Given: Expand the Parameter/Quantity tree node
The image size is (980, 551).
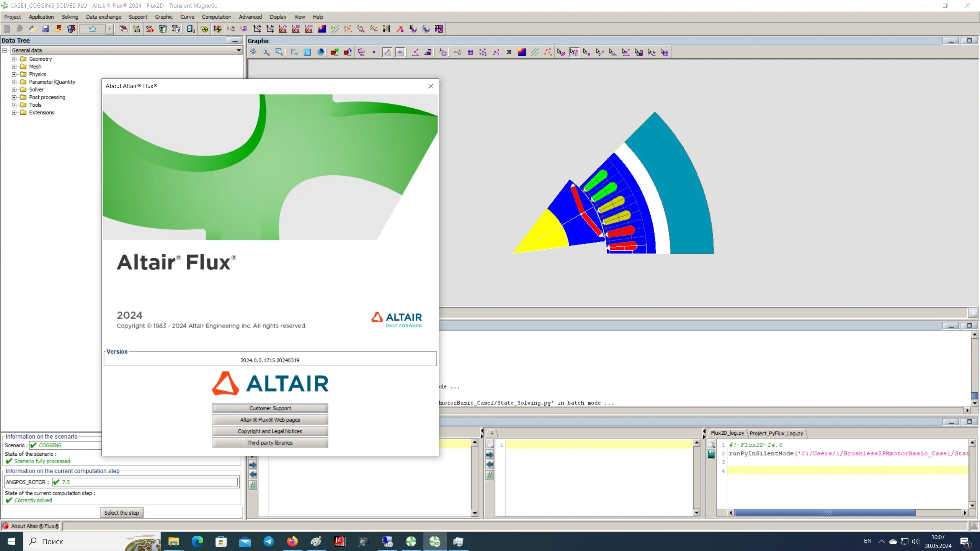Looking at the screenshot, I should tap(14, 82).
